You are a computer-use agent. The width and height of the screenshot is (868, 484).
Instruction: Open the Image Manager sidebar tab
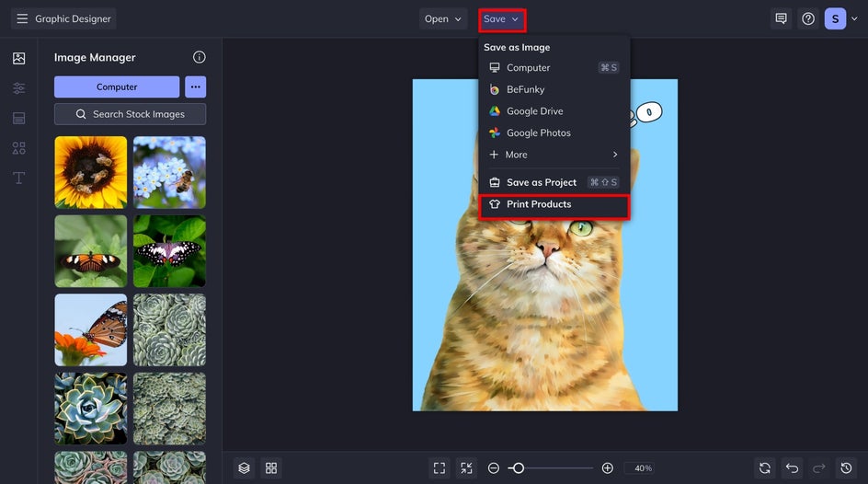(x=18, y=58)
